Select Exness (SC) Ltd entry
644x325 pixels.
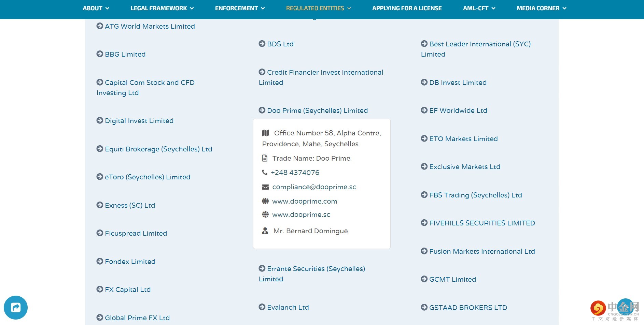(130, 205)
